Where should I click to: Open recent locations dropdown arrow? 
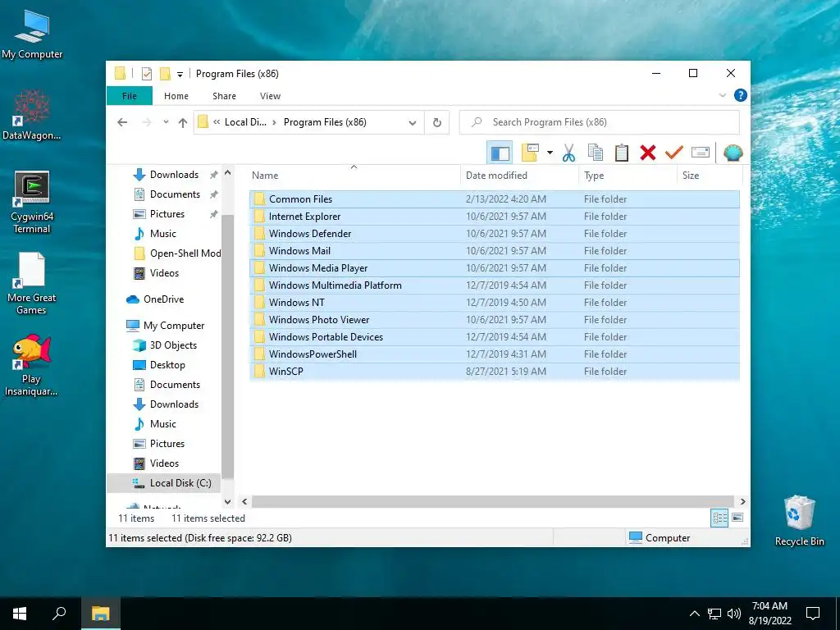[166, 122]
